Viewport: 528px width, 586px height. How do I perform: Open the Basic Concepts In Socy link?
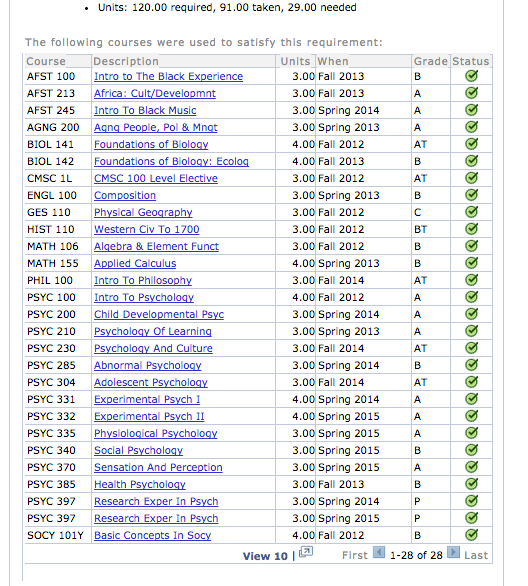click(152, 536)
